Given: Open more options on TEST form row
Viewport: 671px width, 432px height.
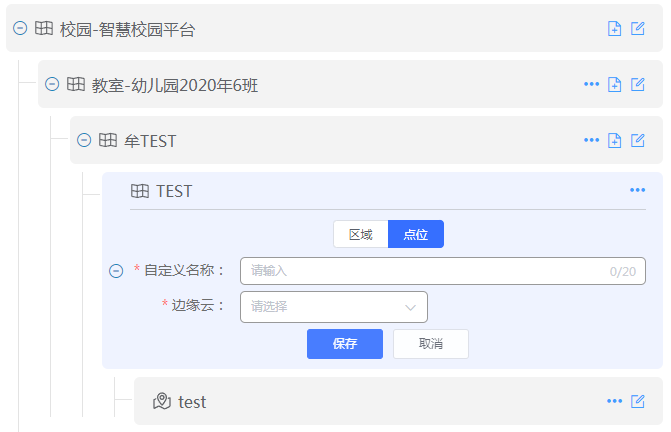Looking at the screenshot, I should click(x=637, y=190).
